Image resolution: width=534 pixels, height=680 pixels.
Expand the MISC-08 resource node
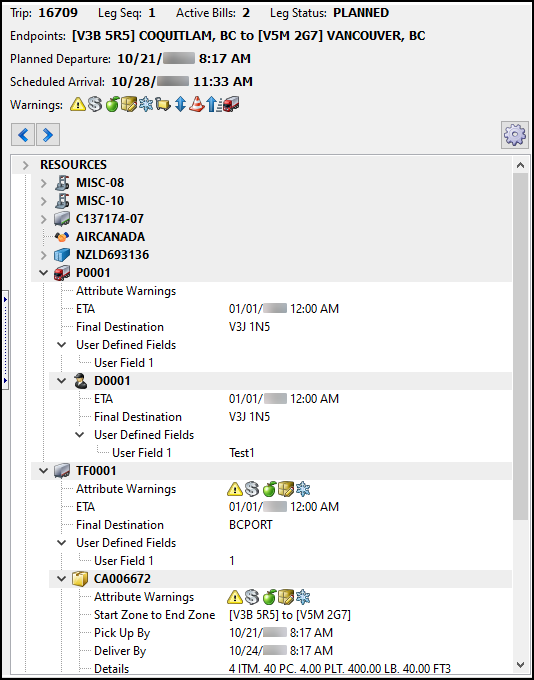pyautogui.click(x=43, y=183)
